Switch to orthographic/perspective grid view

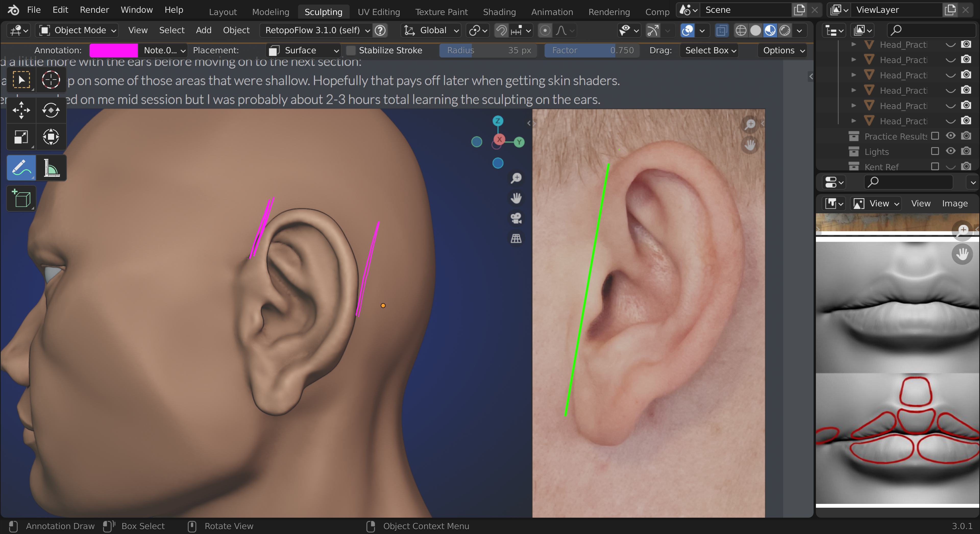pos(516,239)
